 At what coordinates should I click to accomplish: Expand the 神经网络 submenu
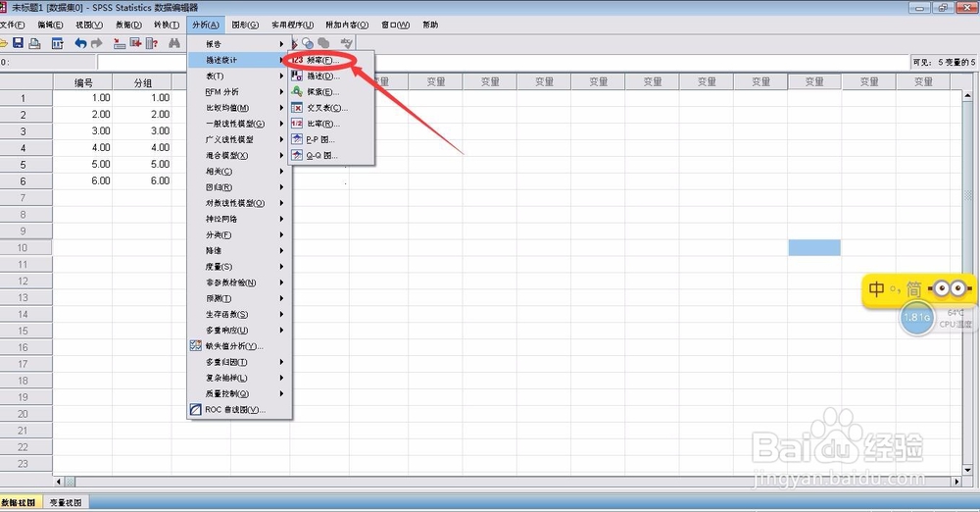pyautogui.click(x=239, y=219)
